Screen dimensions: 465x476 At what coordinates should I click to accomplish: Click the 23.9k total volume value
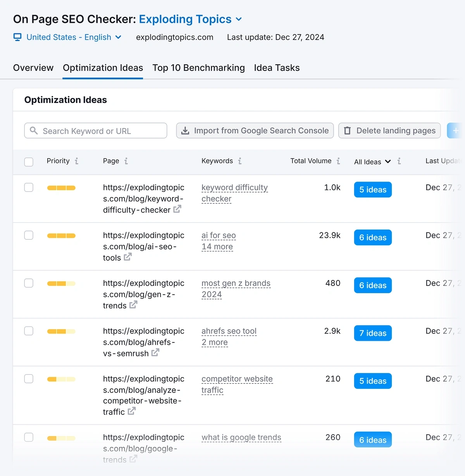(x=330, y=235)
